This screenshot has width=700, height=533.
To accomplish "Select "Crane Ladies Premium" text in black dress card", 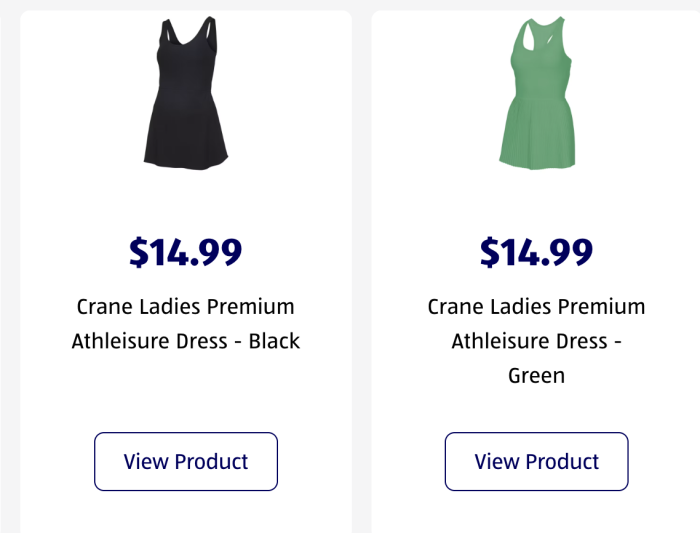I will 185,306.
